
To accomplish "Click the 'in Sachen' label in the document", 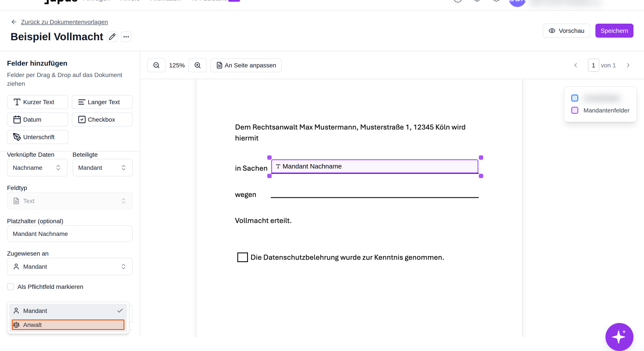I will point(251,168).
